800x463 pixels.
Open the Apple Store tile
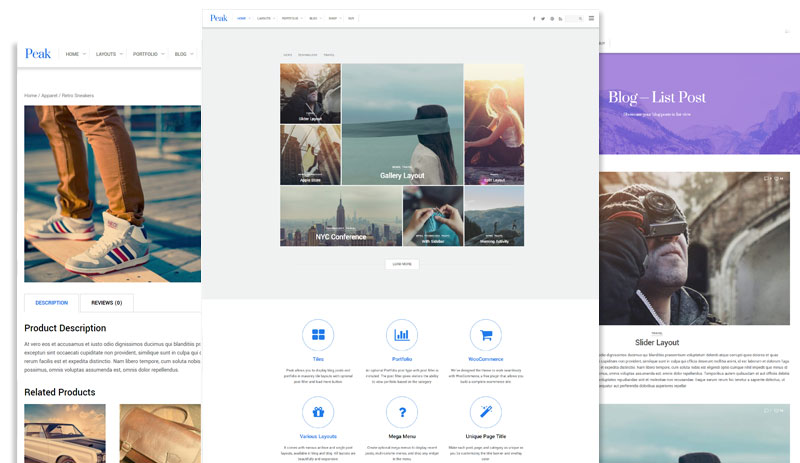click(x=310, y=155)
